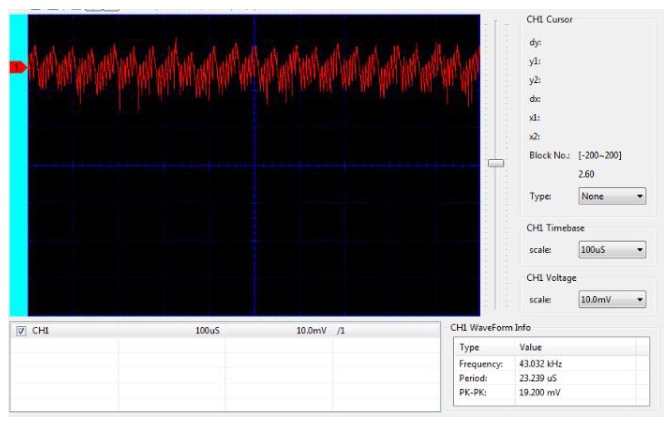Open the CH1 Voltage scale dropdown
Screen dimensions: 672x425
[x=612, y=299]
